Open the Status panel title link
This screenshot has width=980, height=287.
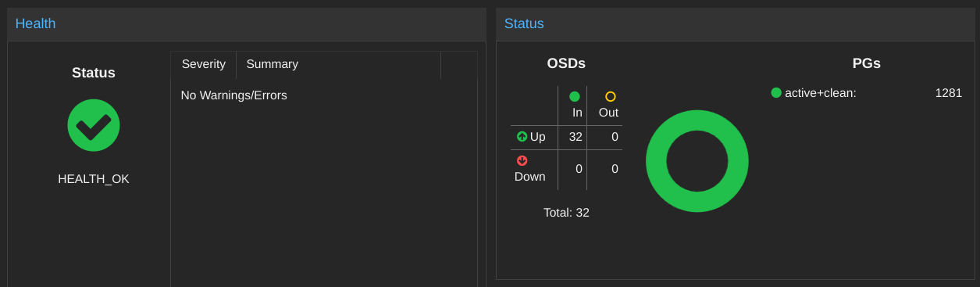[524, 23]
